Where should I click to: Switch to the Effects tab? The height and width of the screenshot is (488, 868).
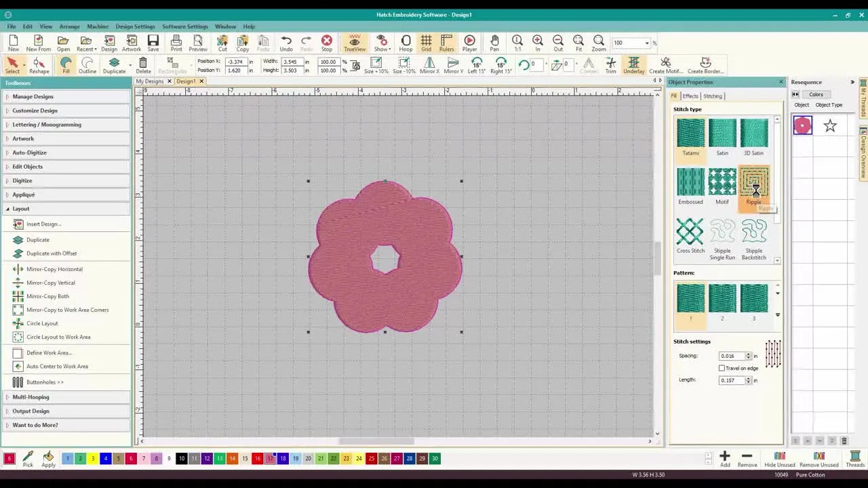click(690, 96)
